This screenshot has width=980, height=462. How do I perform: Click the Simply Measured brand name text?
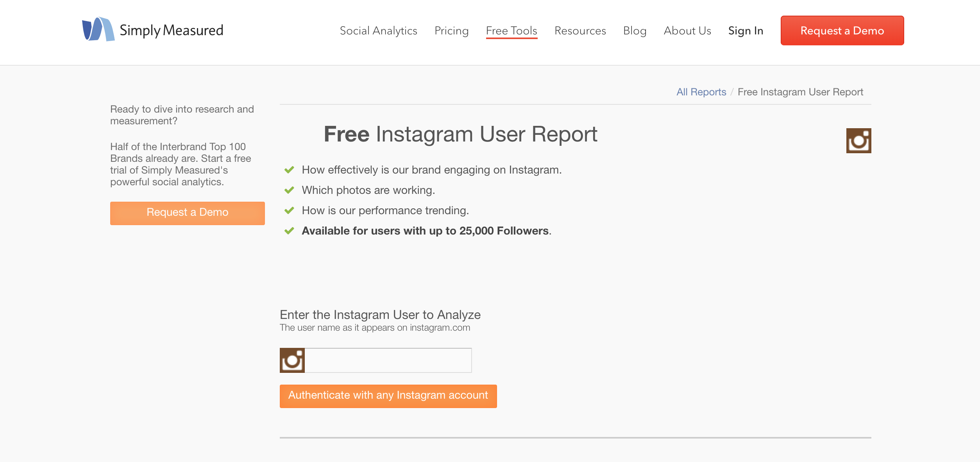pos(172,30)
